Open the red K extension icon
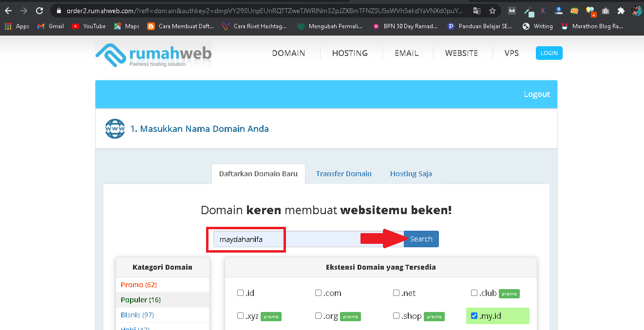Screen dimensions: 644x330 coord(543,11)
